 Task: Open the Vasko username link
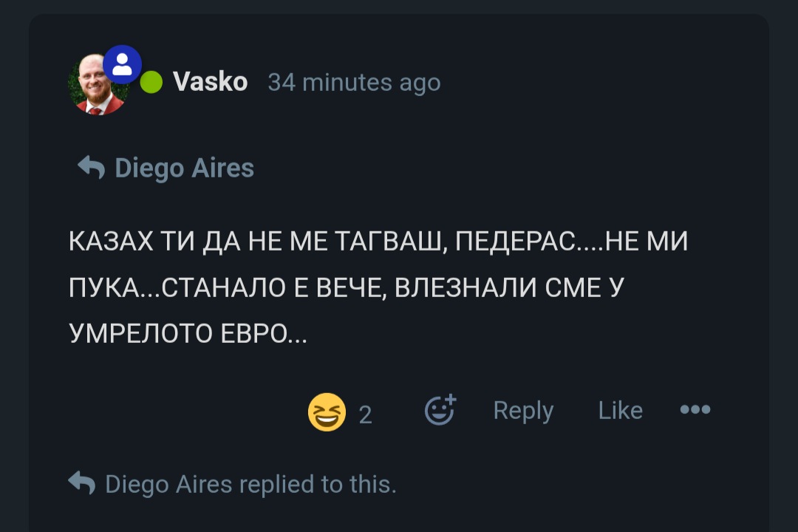[x=210, y=82]
